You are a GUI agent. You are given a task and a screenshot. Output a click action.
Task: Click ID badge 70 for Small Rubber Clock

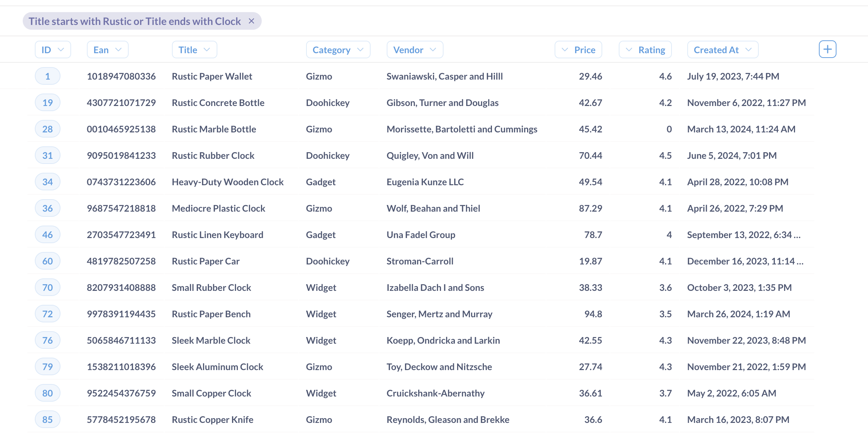click(47, 287)
